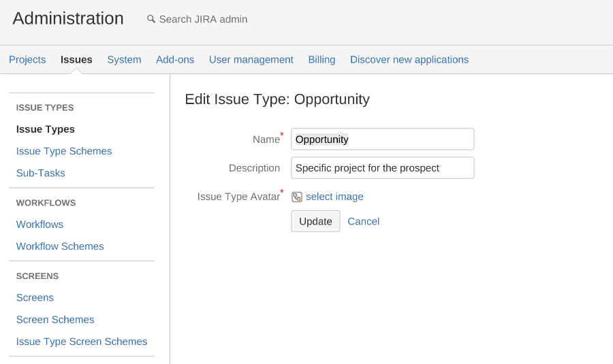The width and height of the screenshot is (613, 364).
Task: Open Sub-Tasks in the sidebar
Action: tap(40, 173)
